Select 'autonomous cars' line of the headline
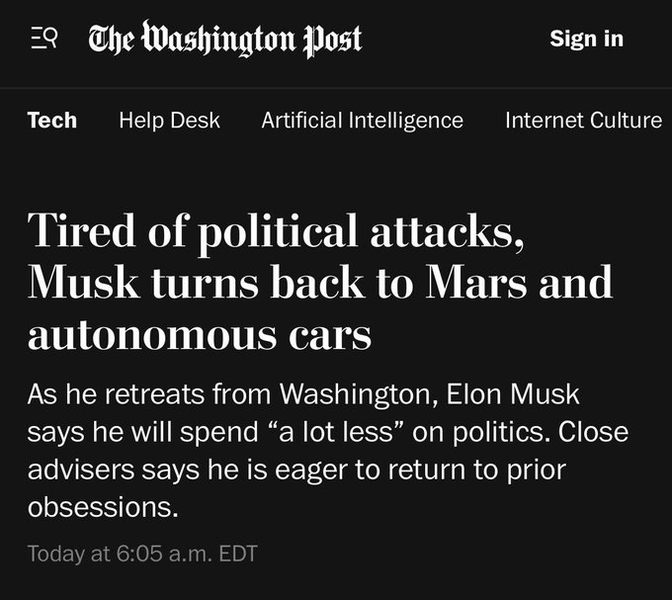The image size is (672, 600). [199, 335]
